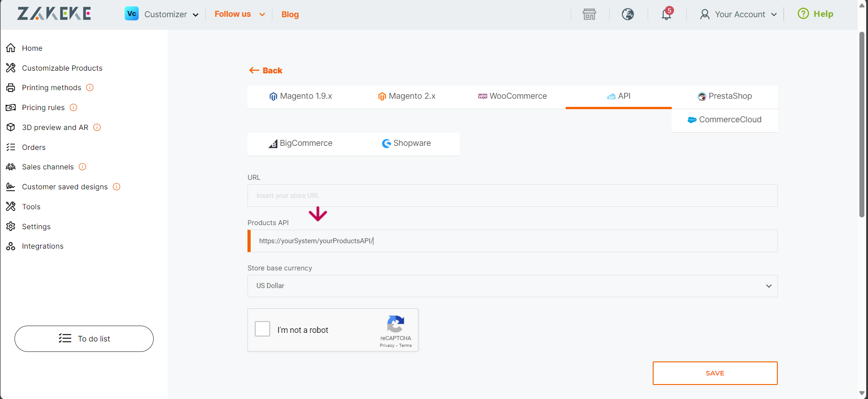Click the Your Account user icon
The width and height of the screenshot is (868, 399).
click(705, 14)
